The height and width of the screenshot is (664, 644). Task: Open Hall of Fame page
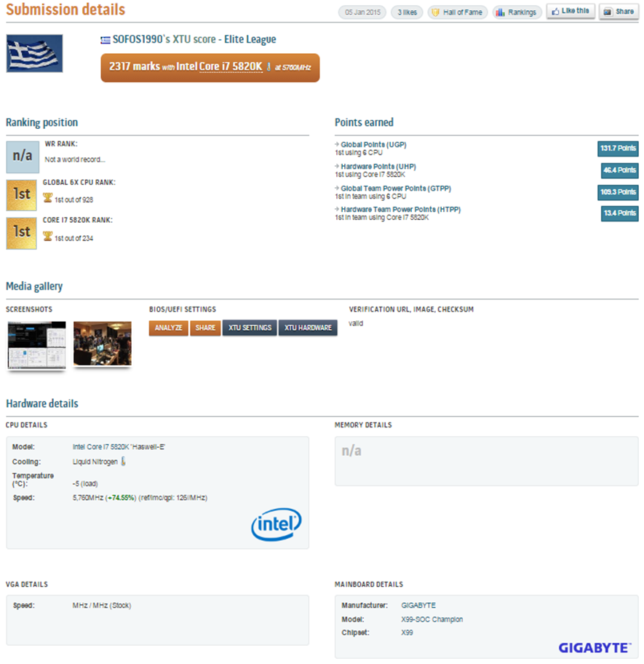pos(458,12)
